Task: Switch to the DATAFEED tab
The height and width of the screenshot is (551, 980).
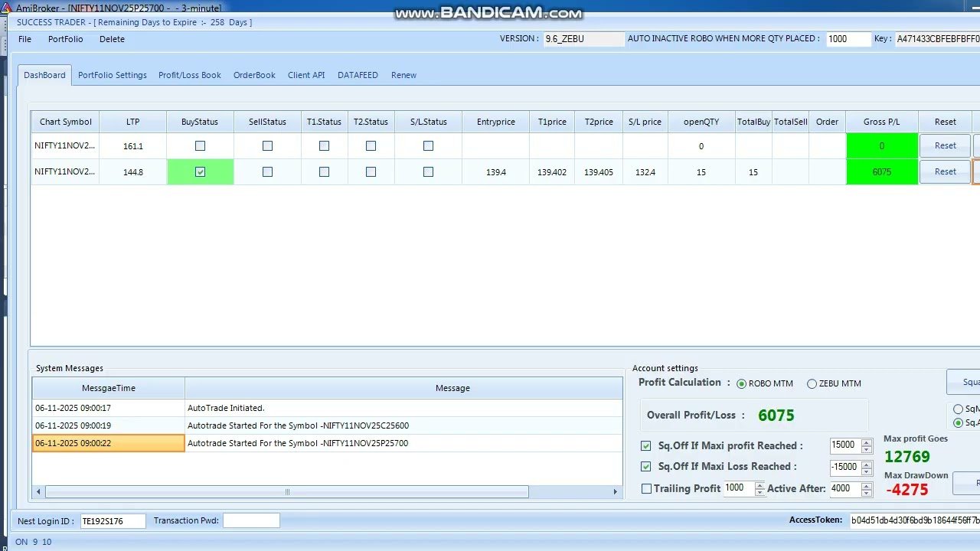Action: point(358,74)
